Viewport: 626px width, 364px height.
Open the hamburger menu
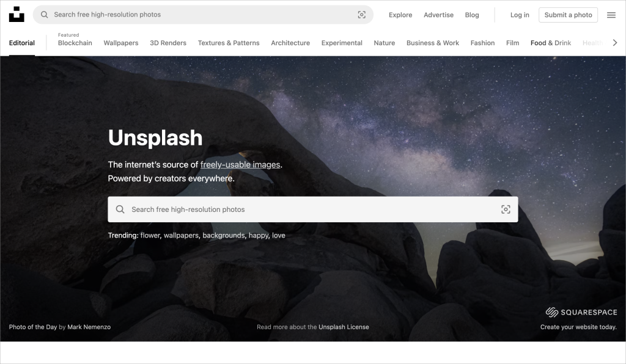point(611,15)
